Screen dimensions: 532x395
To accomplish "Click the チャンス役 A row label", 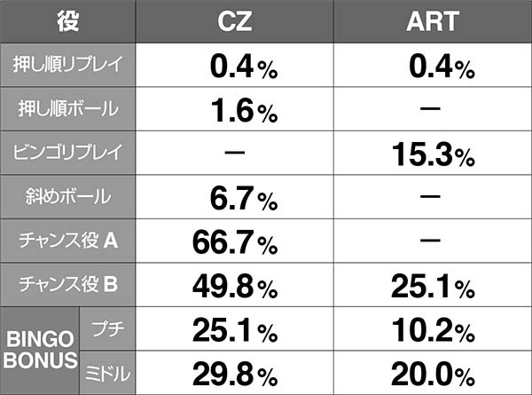I will tap(68, 239).
